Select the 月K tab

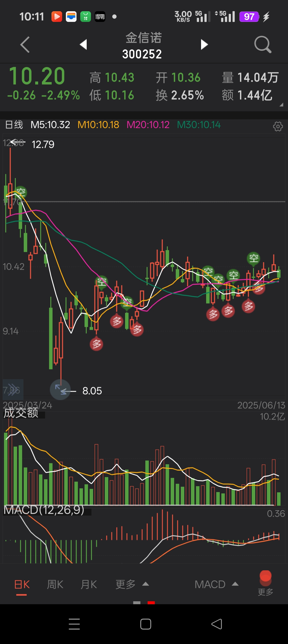point(89,584)
